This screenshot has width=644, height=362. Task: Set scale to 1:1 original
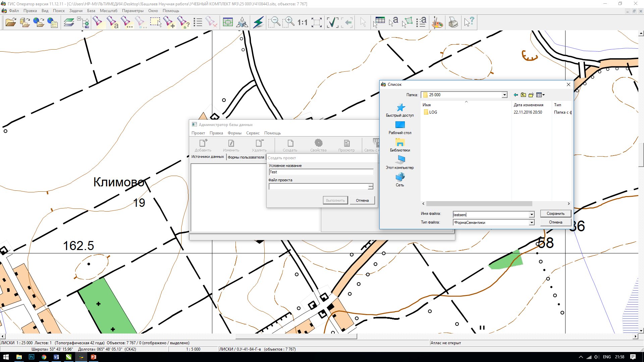tap(302, 22)
